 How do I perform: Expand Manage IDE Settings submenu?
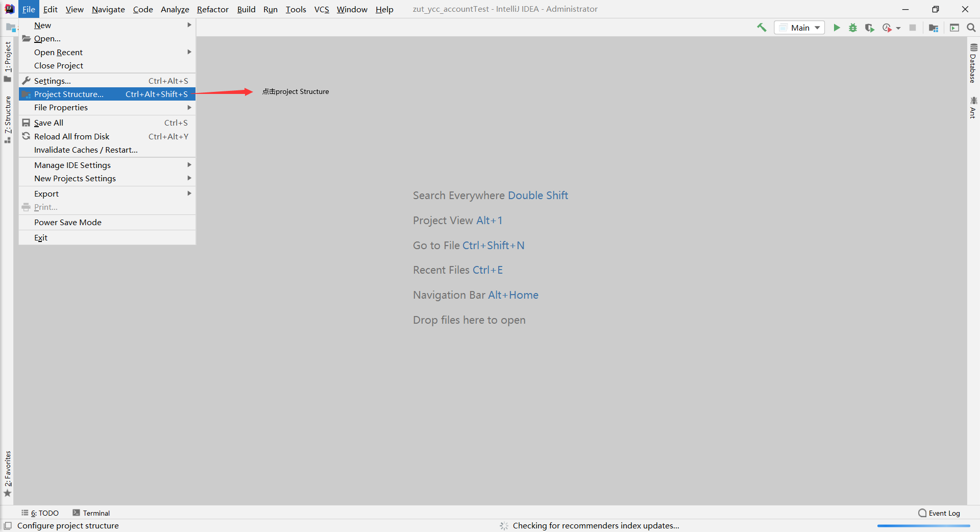click(107, 165)
